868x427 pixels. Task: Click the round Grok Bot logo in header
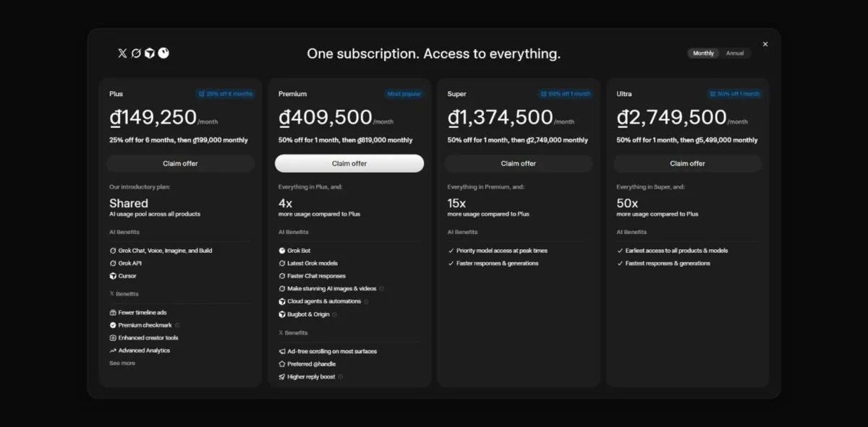tap(163, 53)
